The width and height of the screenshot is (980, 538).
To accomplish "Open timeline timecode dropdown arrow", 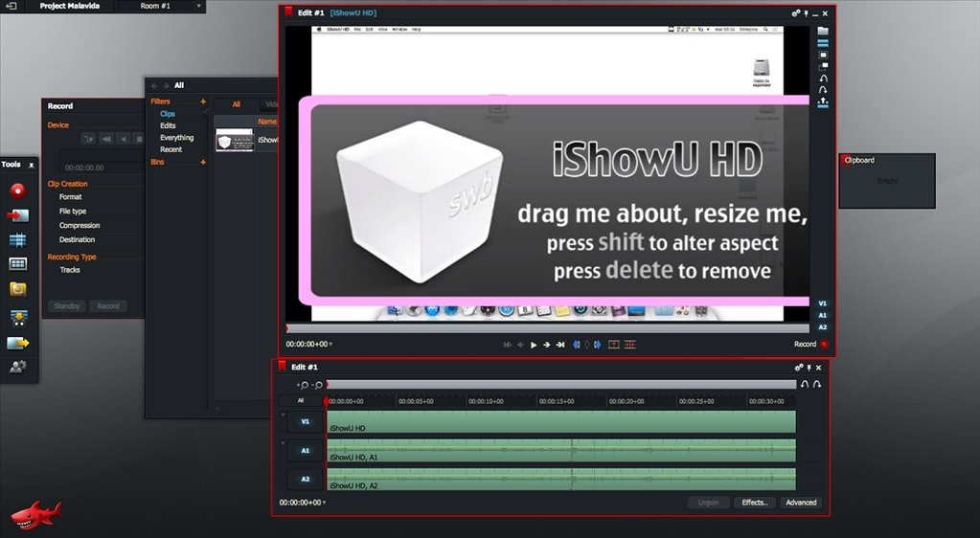I will pos(324,503).
